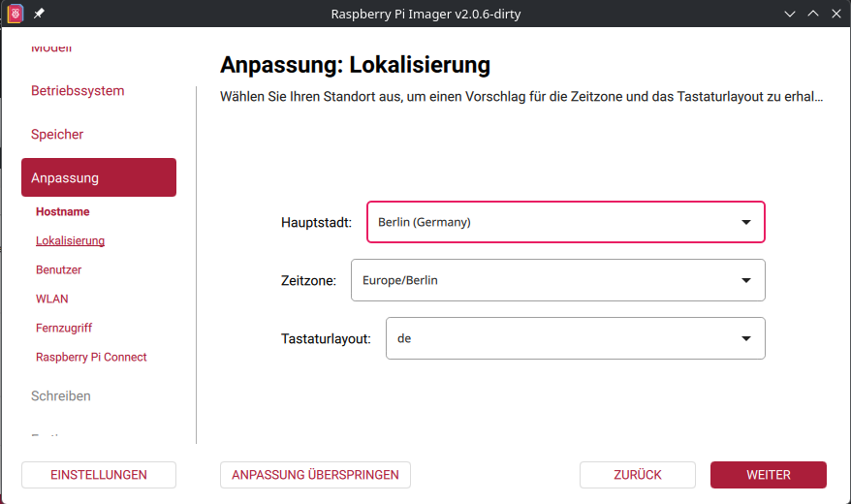Click the highlighted Anpassung sidebar item

[99, 177]
